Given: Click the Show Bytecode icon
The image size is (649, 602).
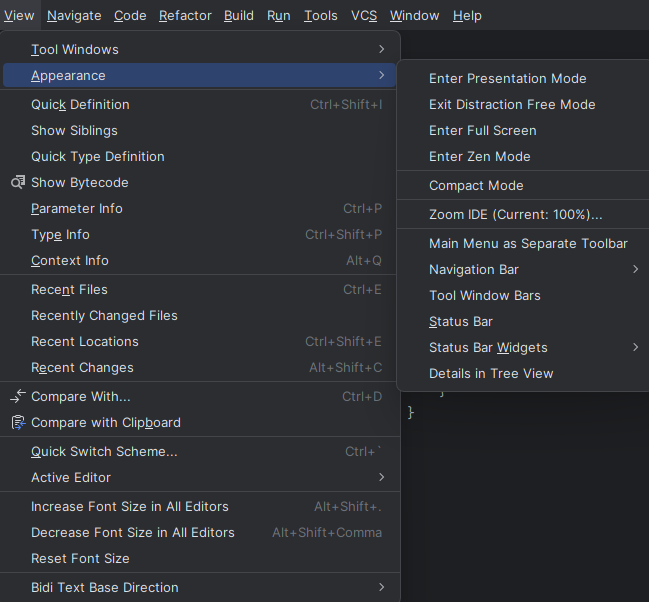Looking at the screenshot, I should 18,183.
